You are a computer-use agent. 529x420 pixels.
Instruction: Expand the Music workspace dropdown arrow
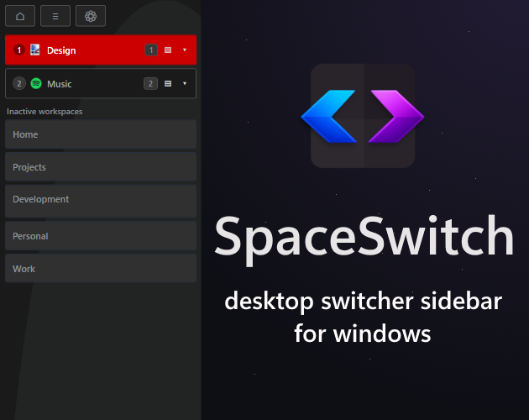[185, 83]
